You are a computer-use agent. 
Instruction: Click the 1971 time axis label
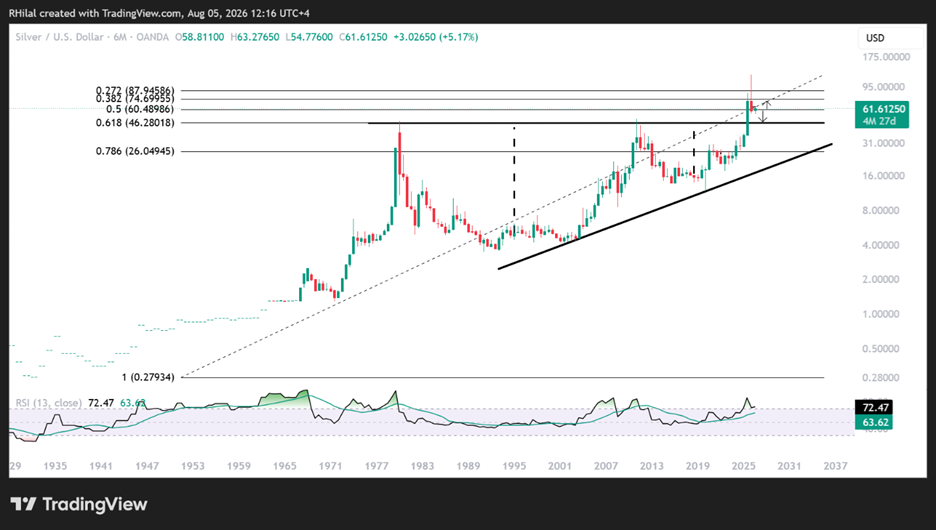330,466
